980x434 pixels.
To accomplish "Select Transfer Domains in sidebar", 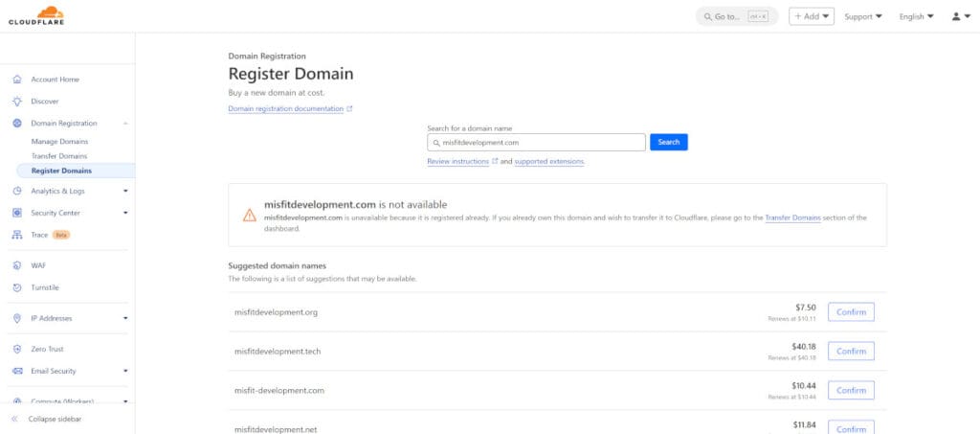I will (x=59, y=156).
